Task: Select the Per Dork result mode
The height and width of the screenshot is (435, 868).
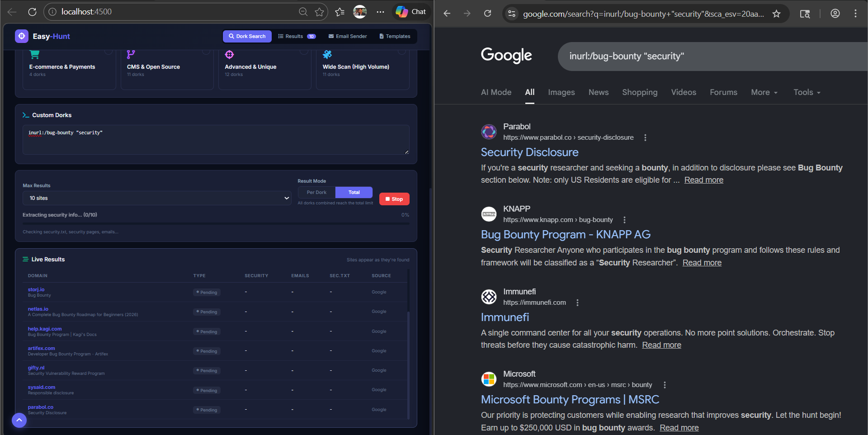Action: pyautogui.click(x=316, y=192)
